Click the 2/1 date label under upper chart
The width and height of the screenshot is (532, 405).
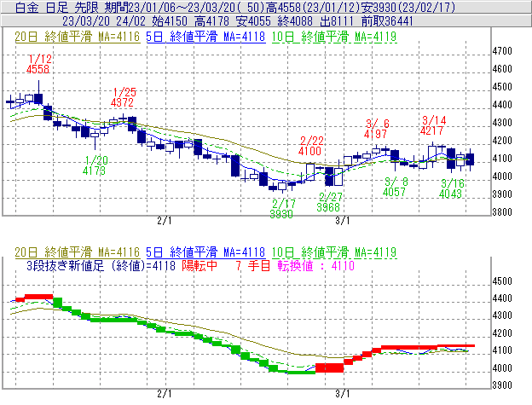coord(165,221)
